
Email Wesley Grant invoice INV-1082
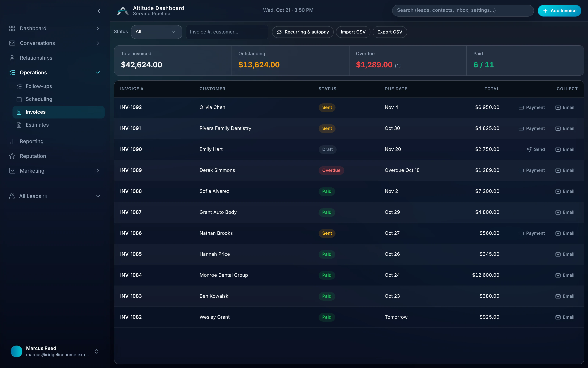pos(565,317)
